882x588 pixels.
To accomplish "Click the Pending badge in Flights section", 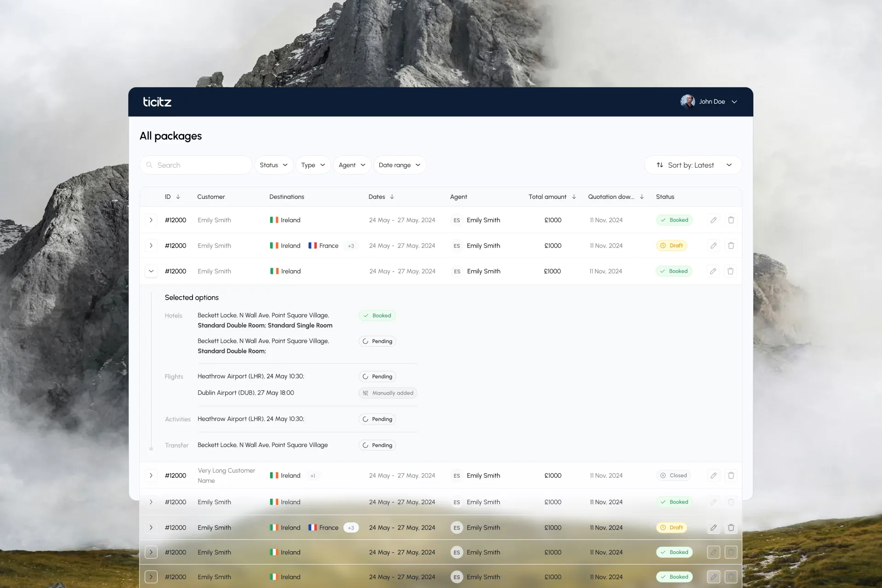I will [x=377, y=376].
